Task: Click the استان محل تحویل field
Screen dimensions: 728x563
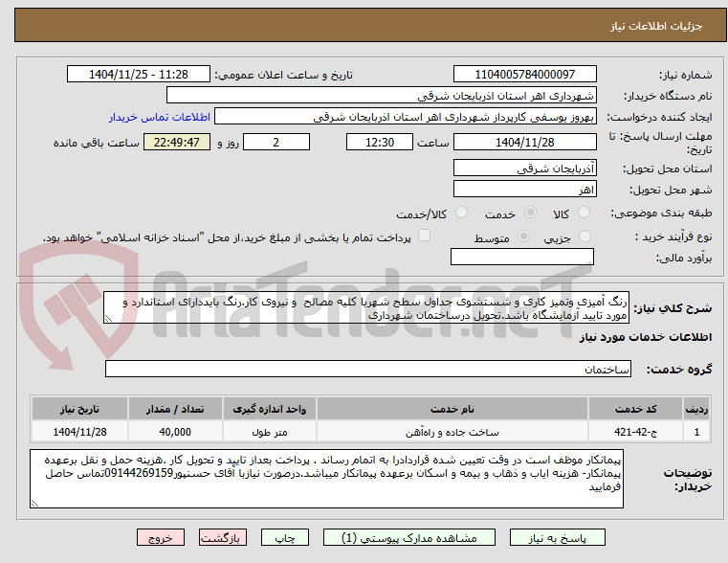Action: [524, 168]
